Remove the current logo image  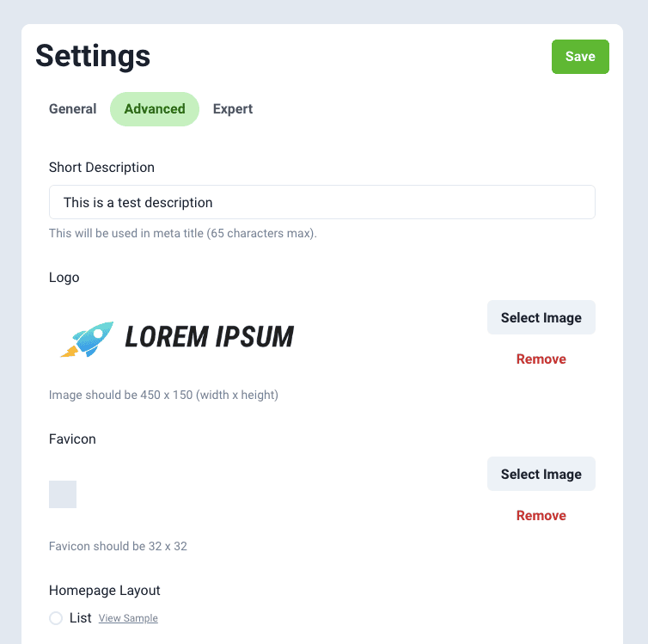coord(541,359)
